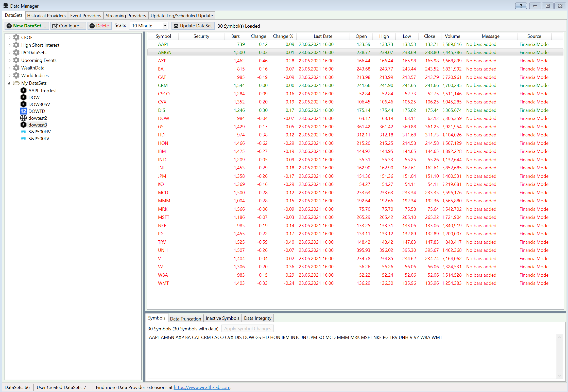Image resolution: width=568 pixels, height=392 pixels.
Task: Click the Data Manager title bar icon
Action: tap(6, 6)
